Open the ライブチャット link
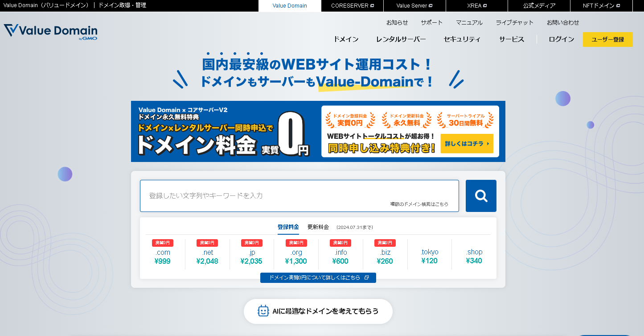The height and width of the screenshot is (336, 644). click(515, 22)
